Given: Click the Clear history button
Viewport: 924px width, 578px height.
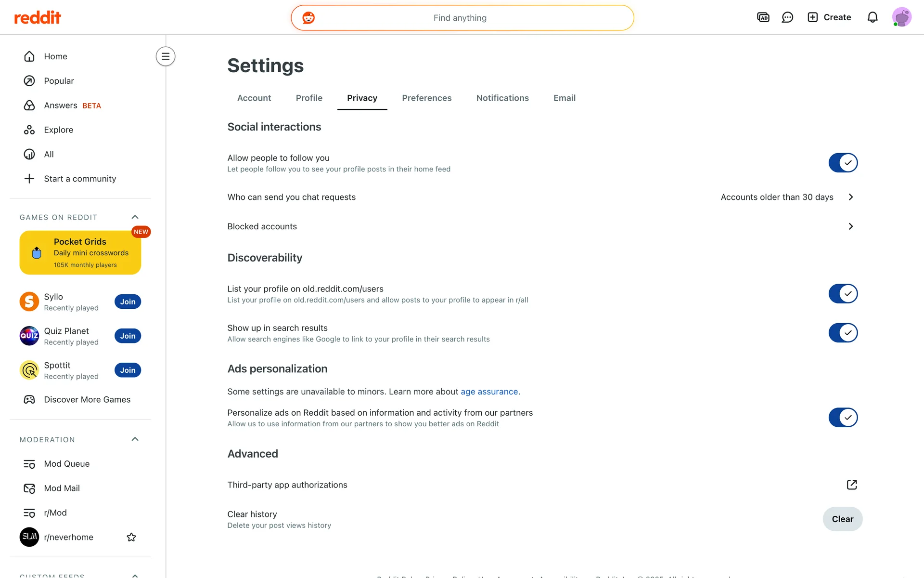Looking at the screenshot, I should tap(842, 519).
